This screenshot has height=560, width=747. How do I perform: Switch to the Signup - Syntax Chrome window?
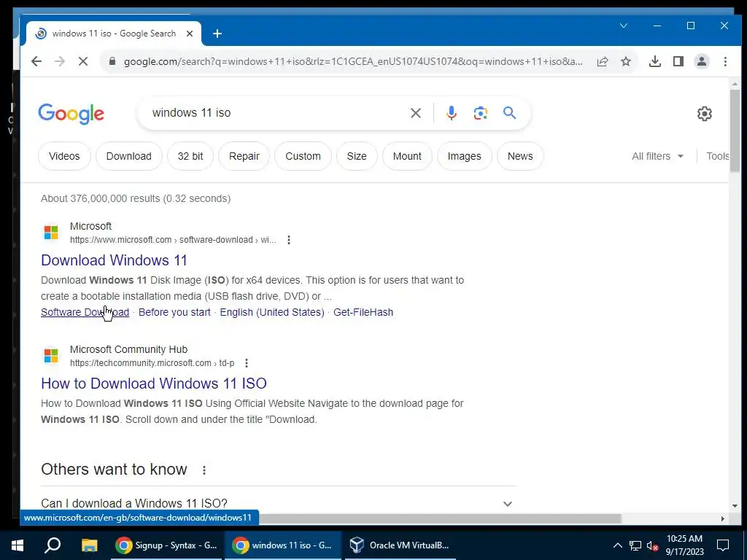166,545
